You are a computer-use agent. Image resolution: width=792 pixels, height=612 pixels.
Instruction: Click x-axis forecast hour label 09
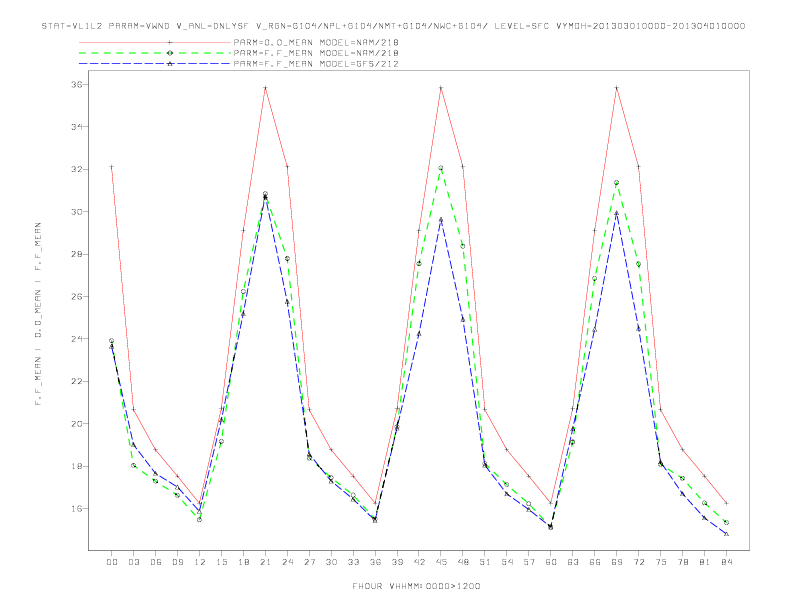177,562
